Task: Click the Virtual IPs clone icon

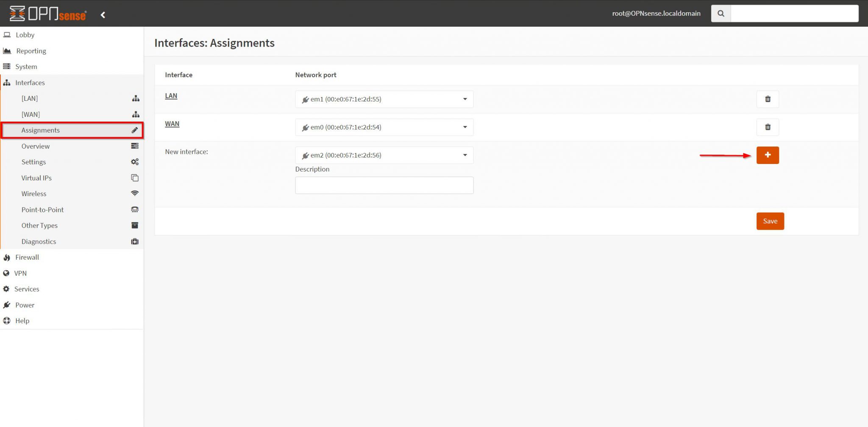Action: (135, 178)
